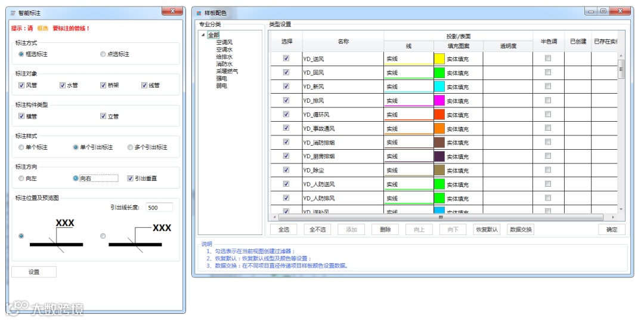Select left leader preview radio button
The image size is (644, 321).
(21, 236)
